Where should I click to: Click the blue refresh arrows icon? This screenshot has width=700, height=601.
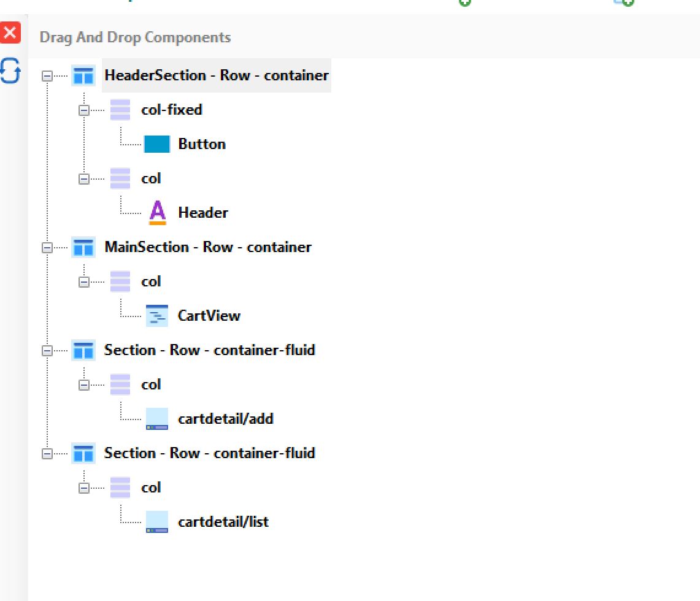(x=10, y=71)
